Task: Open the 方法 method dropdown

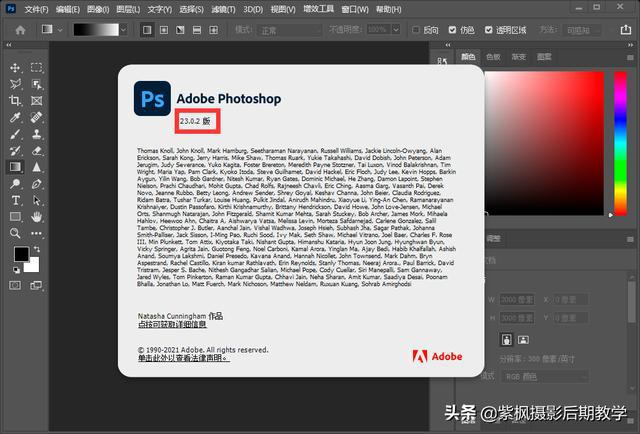Action: [x=582, y=30]
